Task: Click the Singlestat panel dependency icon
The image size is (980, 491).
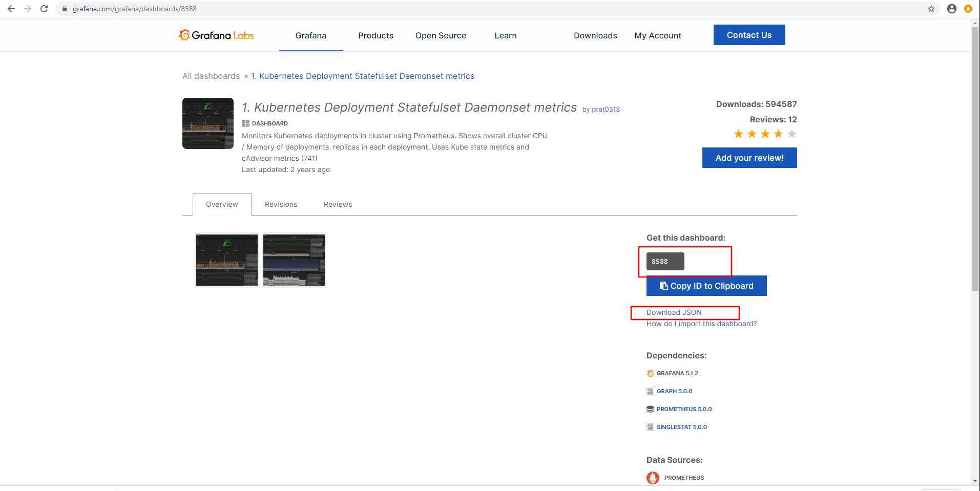Action: coord(650,427)
